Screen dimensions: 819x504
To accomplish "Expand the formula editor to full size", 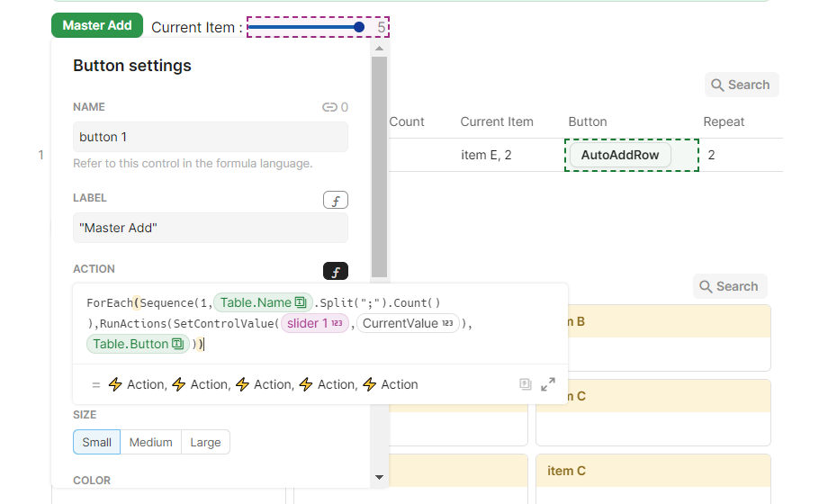I will coord(548,384).
